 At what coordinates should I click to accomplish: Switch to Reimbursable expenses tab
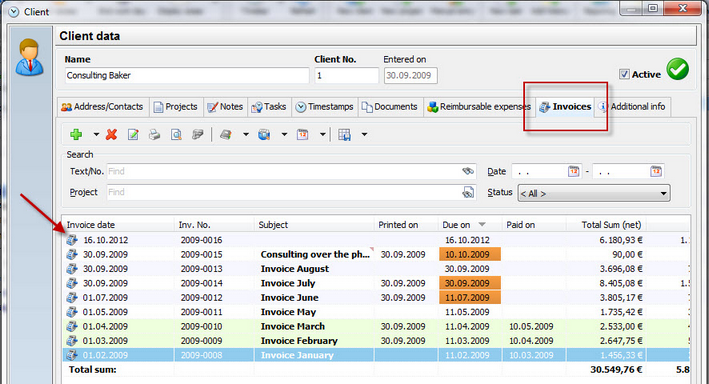(479, 107)
